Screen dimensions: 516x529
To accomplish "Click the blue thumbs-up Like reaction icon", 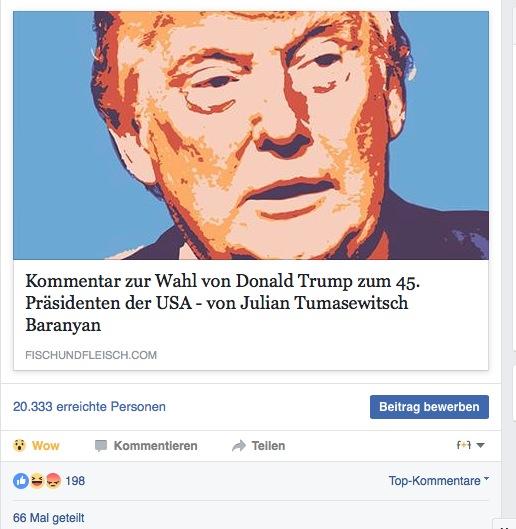I will 21,481.
